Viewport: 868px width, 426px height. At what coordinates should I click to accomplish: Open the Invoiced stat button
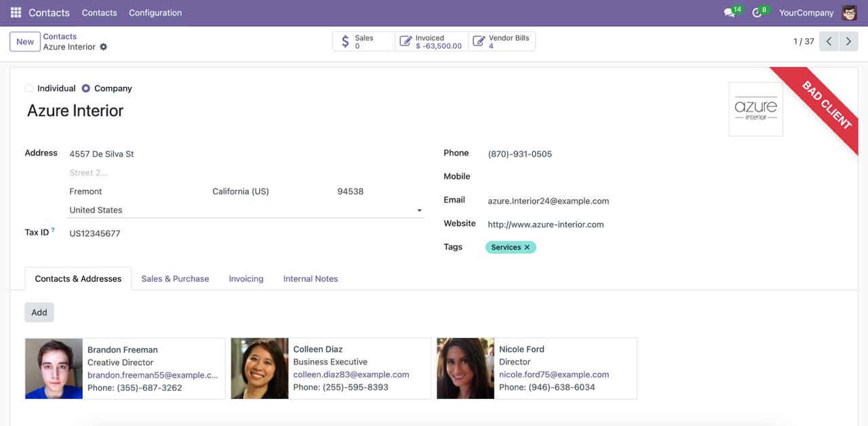(x=432, y=41)
